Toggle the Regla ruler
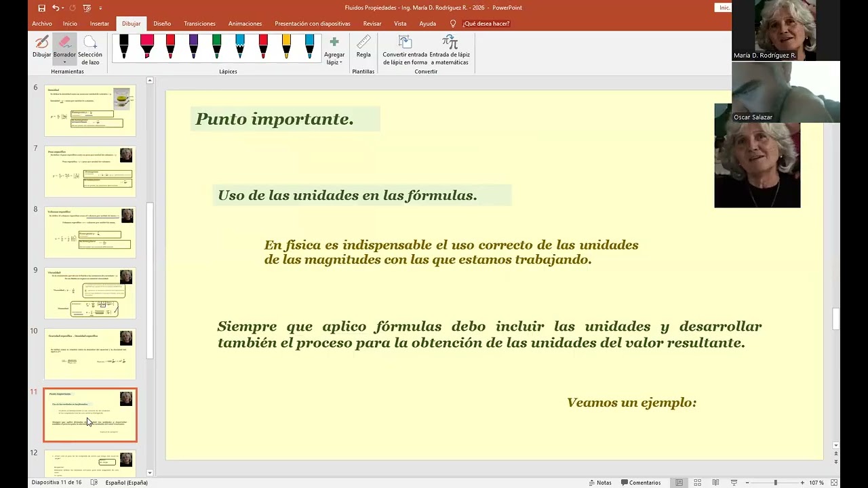868x488 pixels. (363, 47)
